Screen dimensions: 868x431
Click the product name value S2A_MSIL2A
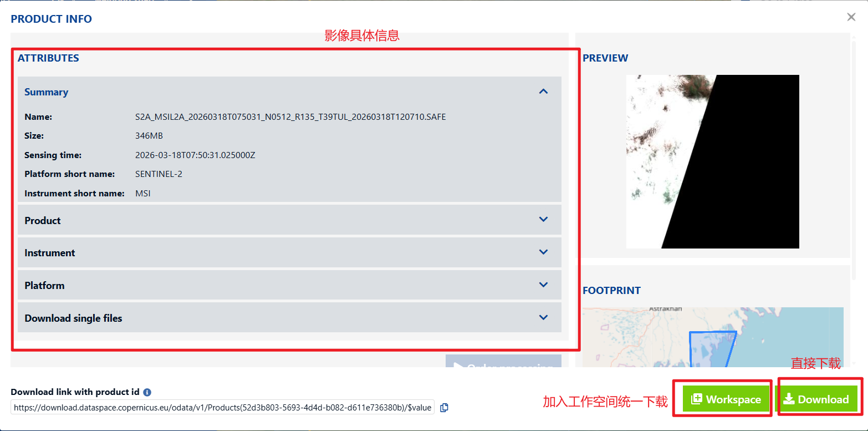coord(290,117)
